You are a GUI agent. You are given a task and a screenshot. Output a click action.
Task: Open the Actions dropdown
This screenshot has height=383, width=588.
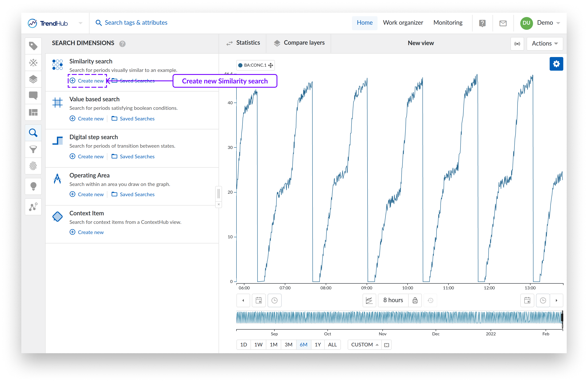[545, 44]
